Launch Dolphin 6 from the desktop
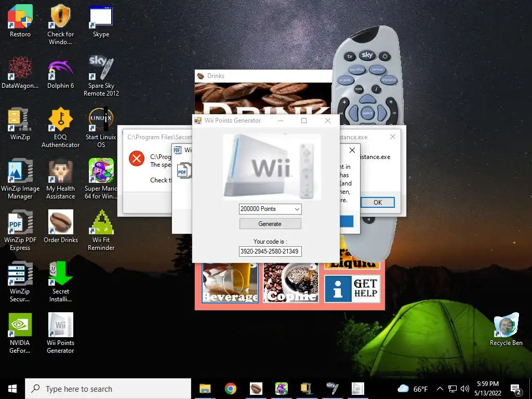This screenshot has height=399, width=532. 60,73
